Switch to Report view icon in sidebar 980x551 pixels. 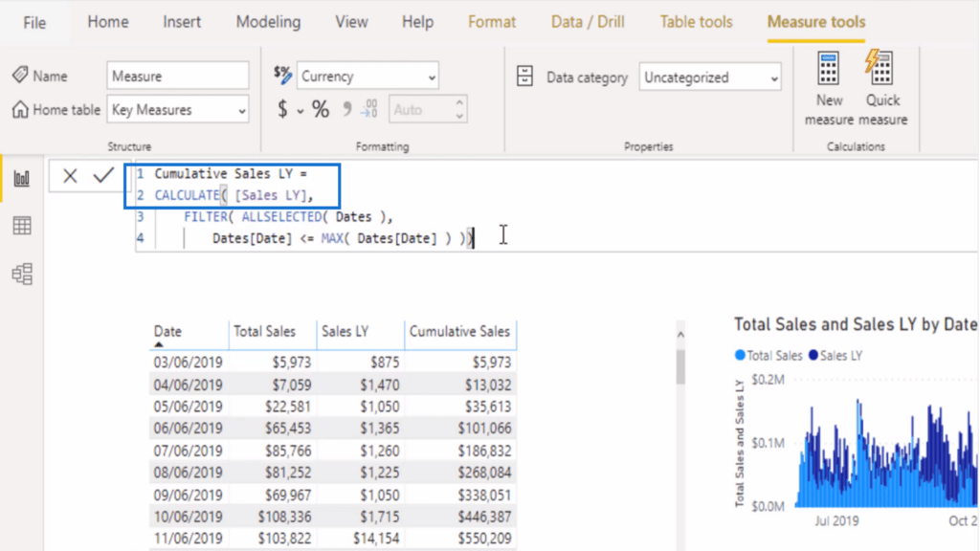tap(22, 179)
